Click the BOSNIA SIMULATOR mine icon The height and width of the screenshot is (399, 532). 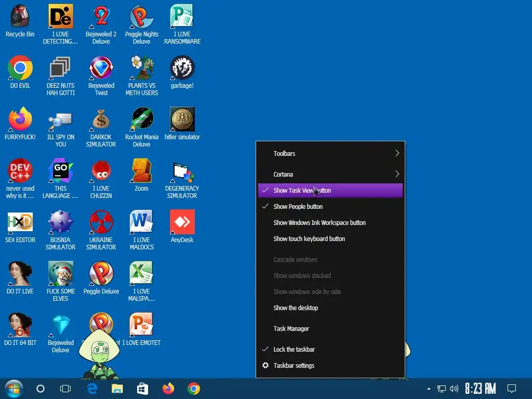pyautogui.click(x=60, y=222)
